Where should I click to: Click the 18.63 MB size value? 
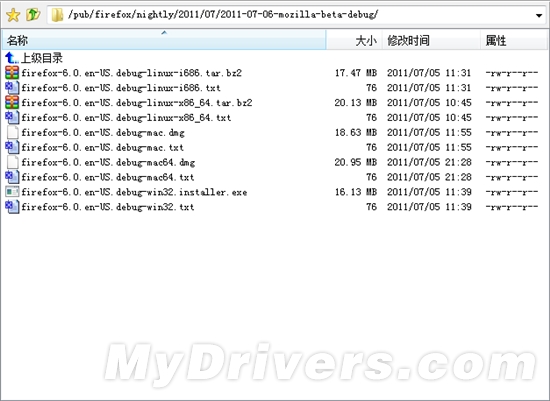click(356, 133)
